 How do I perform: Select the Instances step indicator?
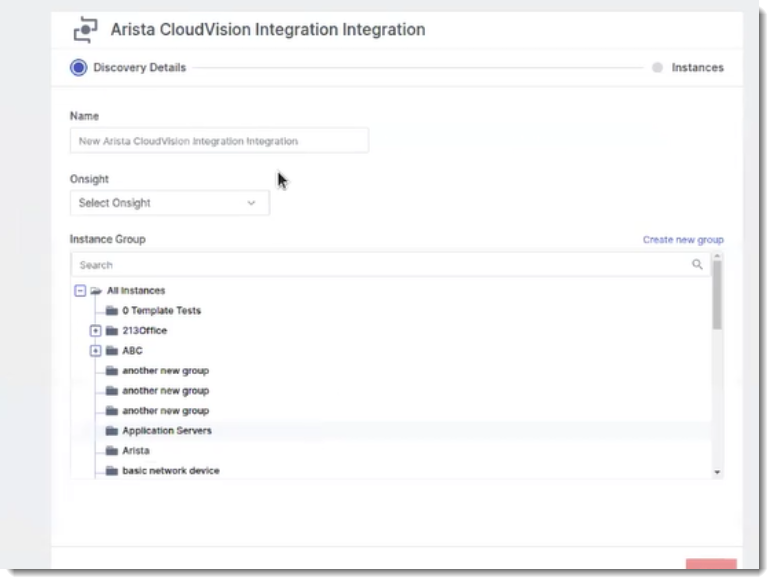(x=657, y=68)
